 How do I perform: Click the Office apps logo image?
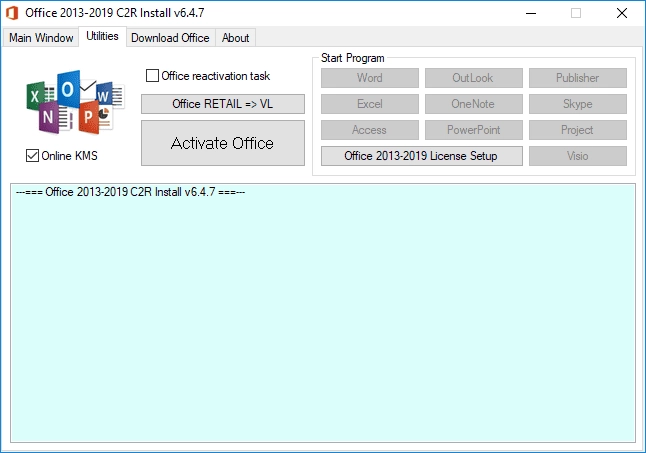coord(75,102)
